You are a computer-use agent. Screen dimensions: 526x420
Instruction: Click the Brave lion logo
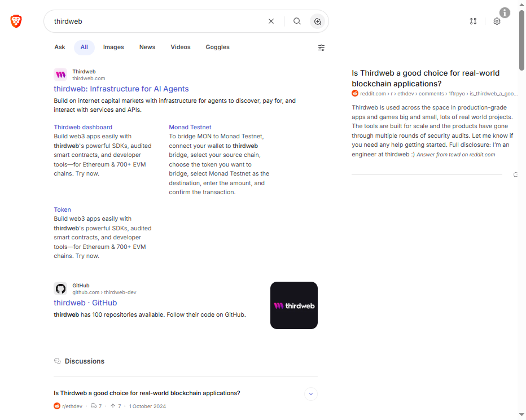click(16, 21)
